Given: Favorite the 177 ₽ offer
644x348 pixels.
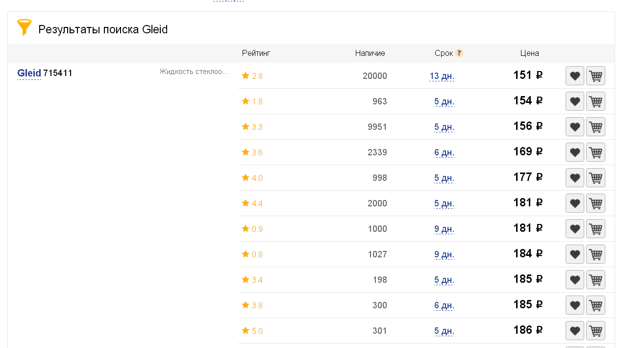Looking at the screenshot, I should click(575, 178).
